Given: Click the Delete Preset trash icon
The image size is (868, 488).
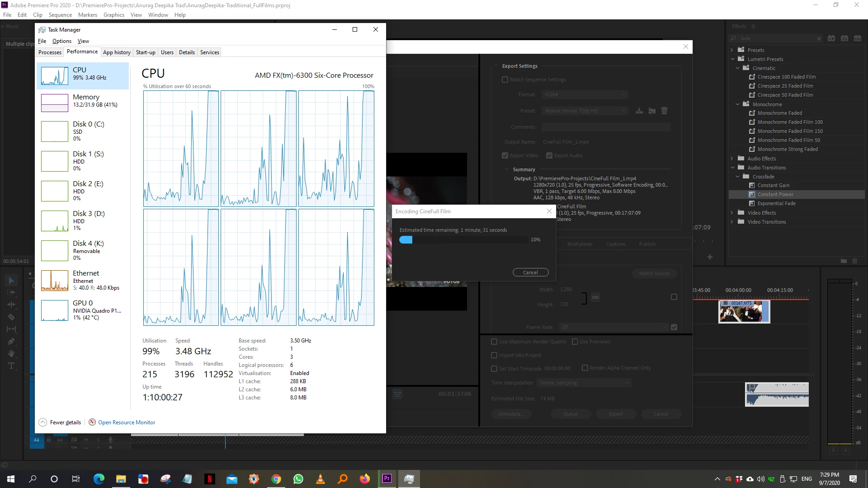Looking at the screenshot, I should (x=664, y=111).
